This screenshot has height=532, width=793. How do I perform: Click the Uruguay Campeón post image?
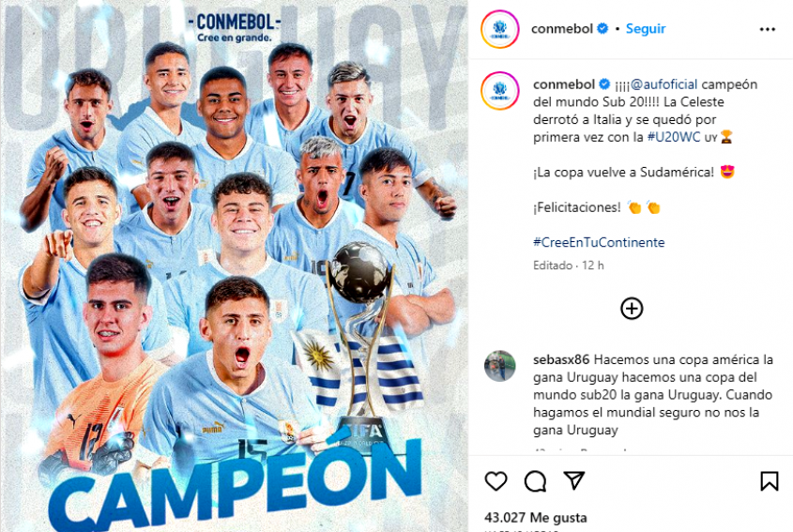pos(234,266)
